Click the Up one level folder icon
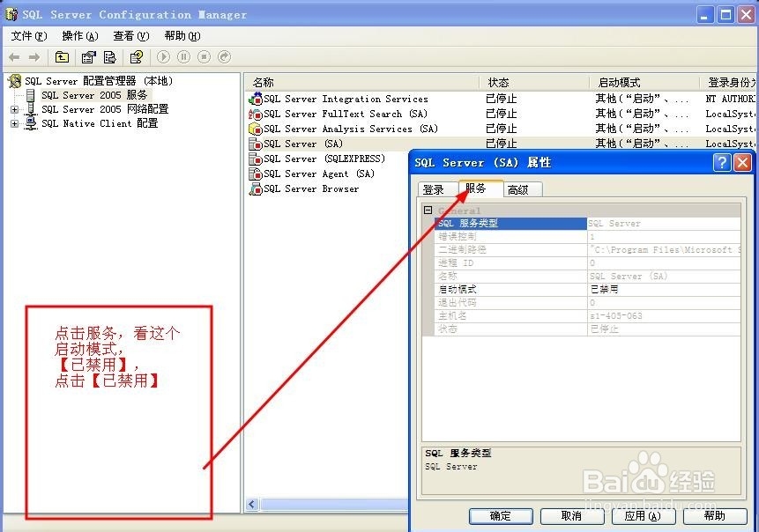 click(62, 57)
